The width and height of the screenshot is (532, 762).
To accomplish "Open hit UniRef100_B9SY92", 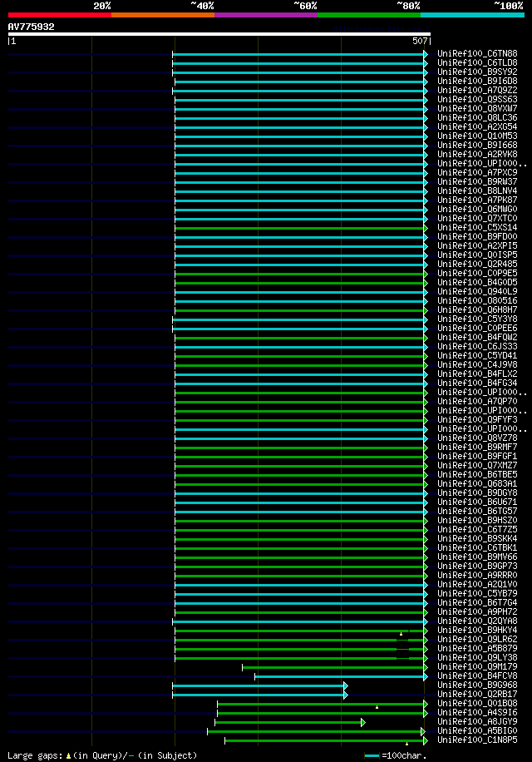I will coord(477,72).
